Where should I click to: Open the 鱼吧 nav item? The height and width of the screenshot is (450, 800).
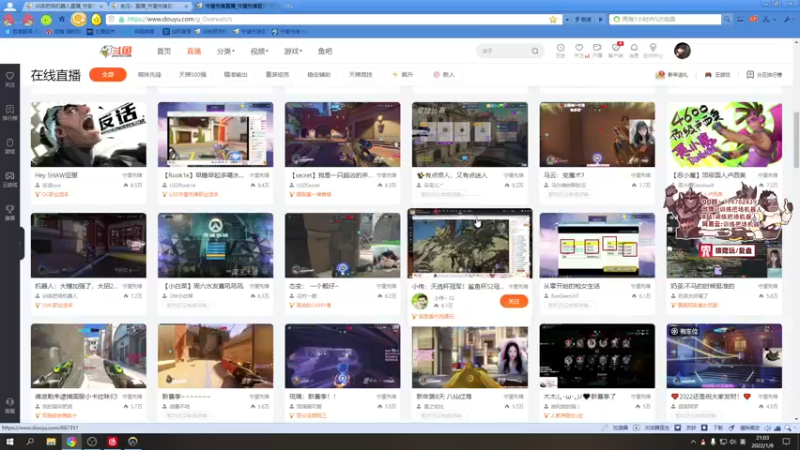tap(325, 51)
